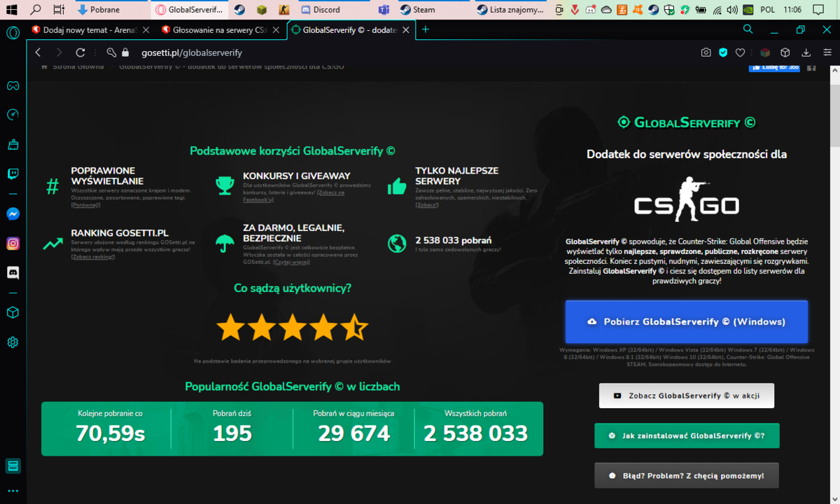Open the Opera main menu logo
This screenshot has width=840, height=504.
click(13, 32)
